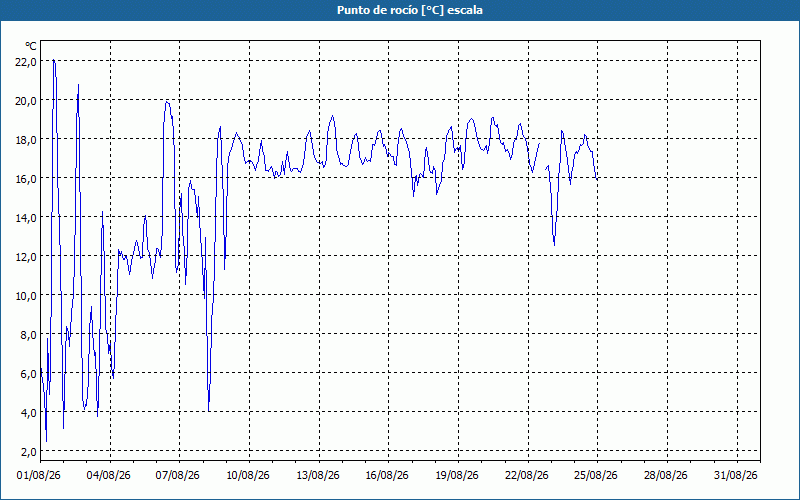Click the 07/08/26 date label

coord(178,475)
